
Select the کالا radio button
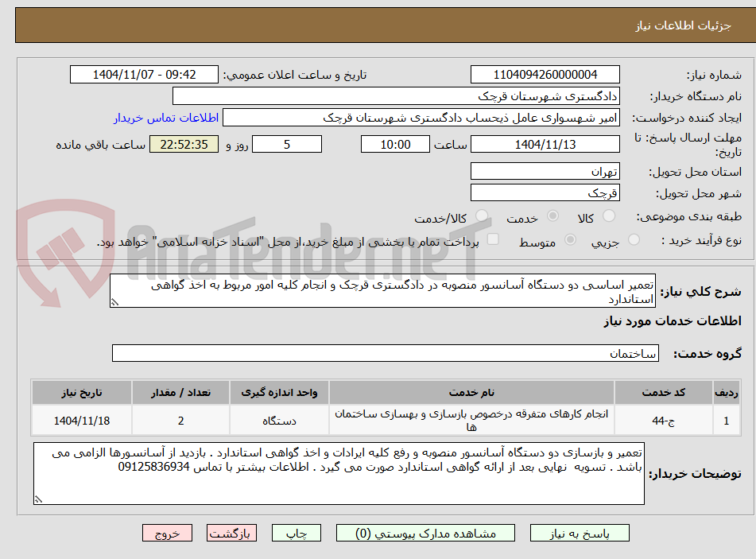point(609,216)
